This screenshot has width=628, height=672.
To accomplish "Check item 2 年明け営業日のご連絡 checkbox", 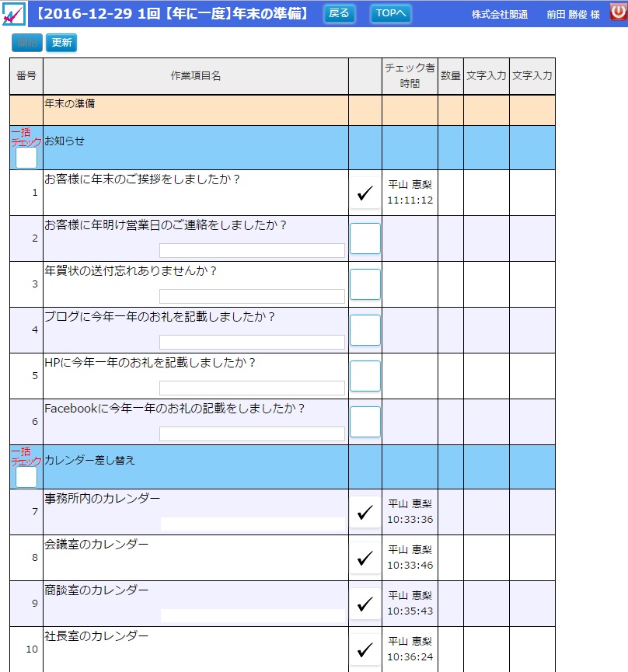I will pyautogui.click(x=365, y=239).
